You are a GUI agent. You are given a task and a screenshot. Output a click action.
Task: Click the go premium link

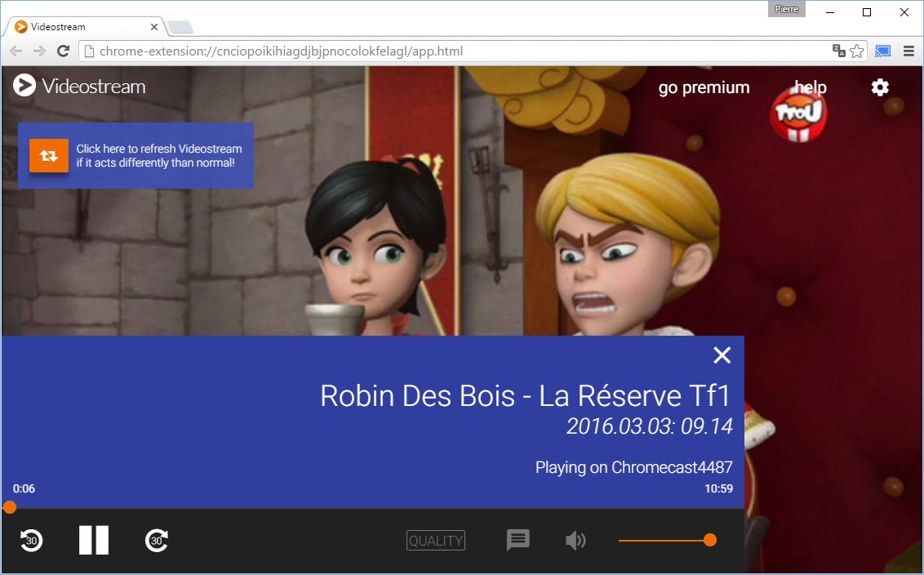(x=704, y=87)
